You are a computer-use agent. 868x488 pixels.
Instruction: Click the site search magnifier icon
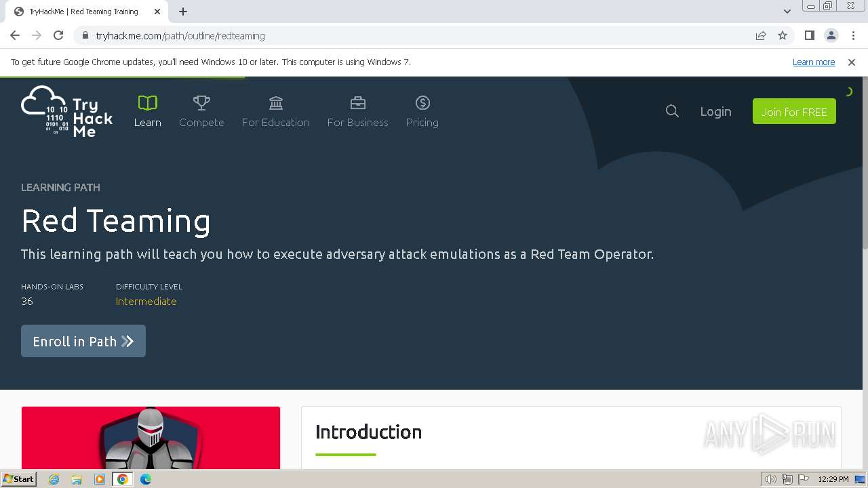coord(672,111)
